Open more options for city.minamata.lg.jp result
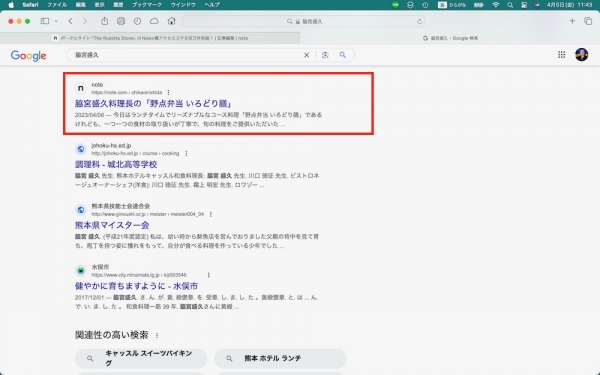 [x=209, y=275]
